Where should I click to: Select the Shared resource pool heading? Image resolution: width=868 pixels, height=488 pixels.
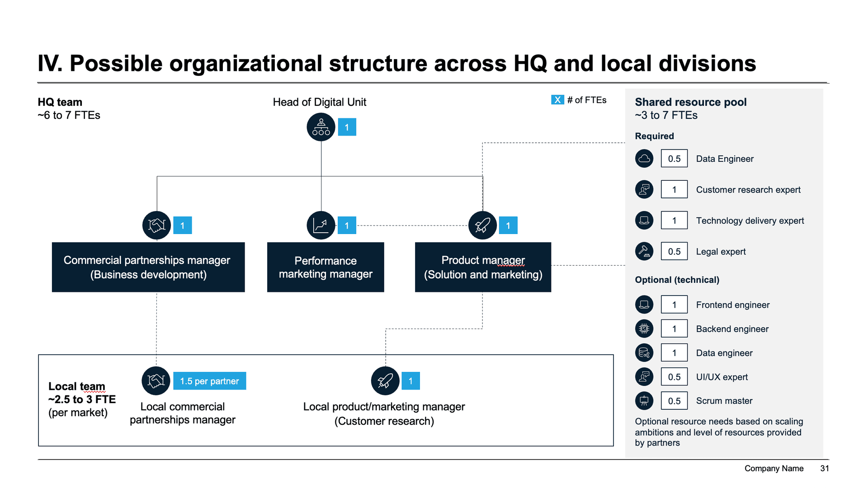tap(690, 102)
